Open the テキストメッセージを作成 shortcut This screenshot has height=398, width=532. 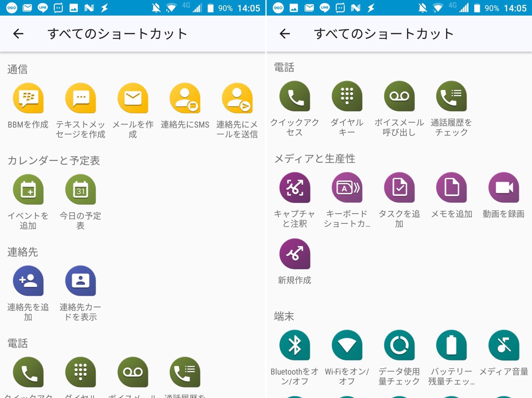coord(81,98)
